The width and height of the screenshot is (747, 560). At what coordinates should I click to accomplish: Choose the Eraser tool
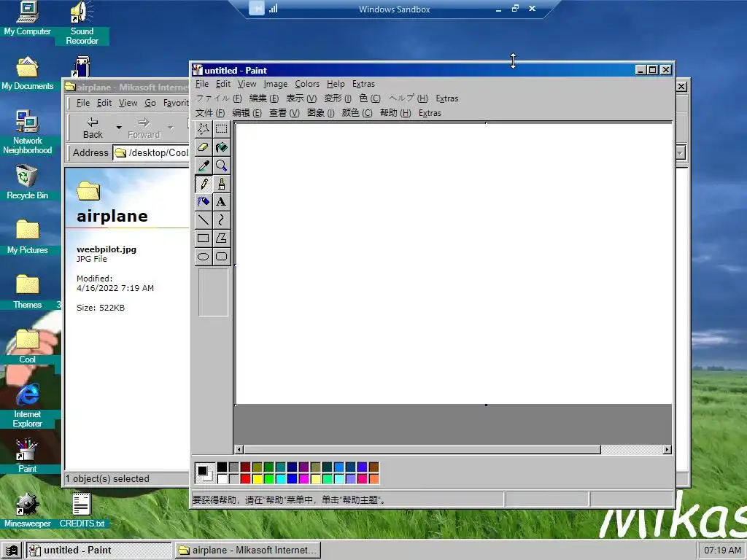pyautogui.click(x=204, y=147)
